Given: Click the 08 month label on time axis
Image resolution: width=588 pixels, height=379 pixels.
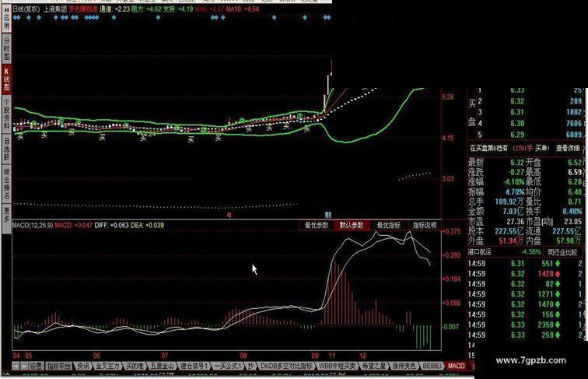Looking at the screenshot, I should pyautogui.click(x=243, y=356).
